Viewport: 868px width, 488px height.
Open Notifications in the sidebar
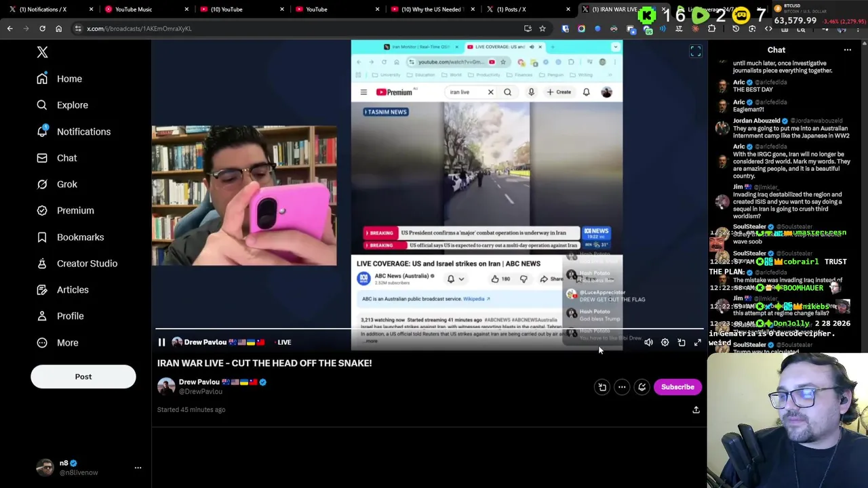coord(73,131)
